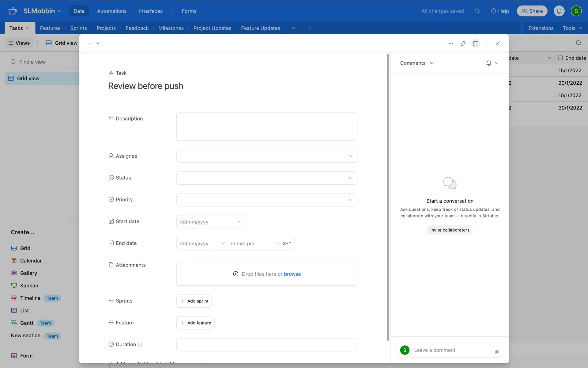
Task: Click the browse files link
Action: 292,274
